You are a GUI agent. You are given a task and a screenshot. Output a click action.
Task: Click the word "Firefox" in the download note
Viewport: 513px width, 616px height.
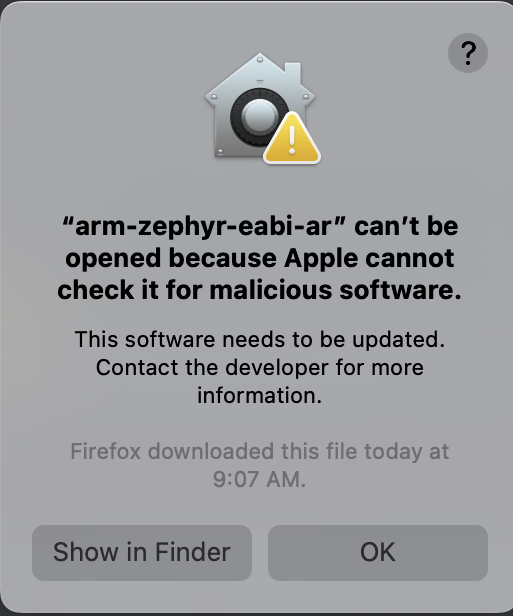(105, 451)
